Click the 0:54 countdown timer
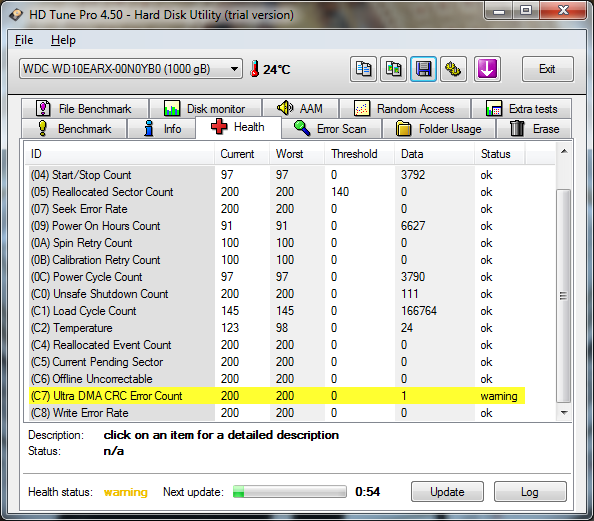 point(367,492)
